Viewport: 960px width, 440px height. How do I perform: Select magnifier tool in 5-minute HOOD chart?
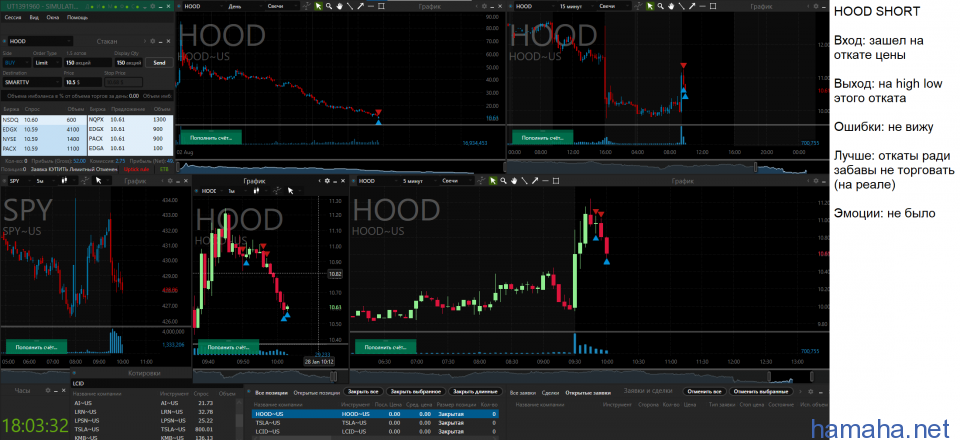pos(503,181)
